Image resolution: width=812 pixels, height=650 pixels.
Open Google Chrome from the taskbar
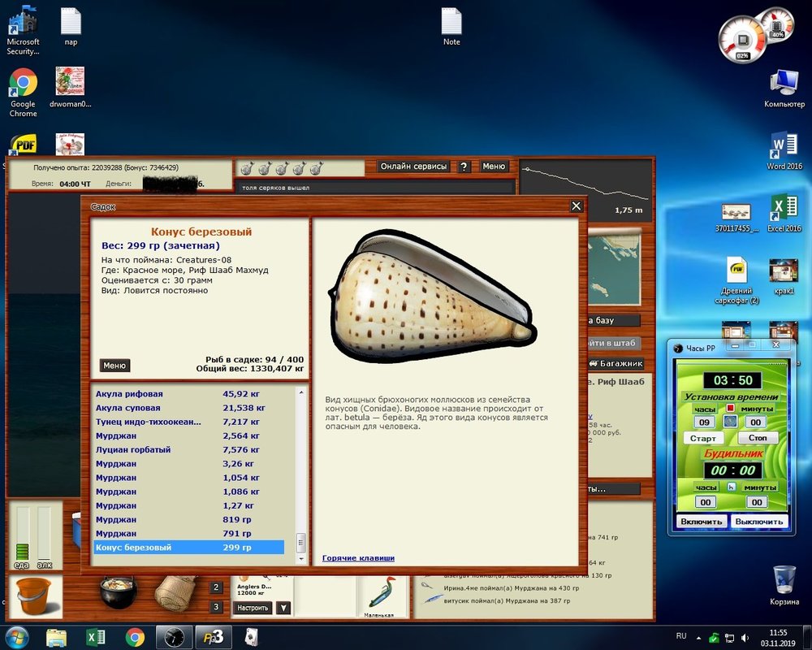(135, 636)
